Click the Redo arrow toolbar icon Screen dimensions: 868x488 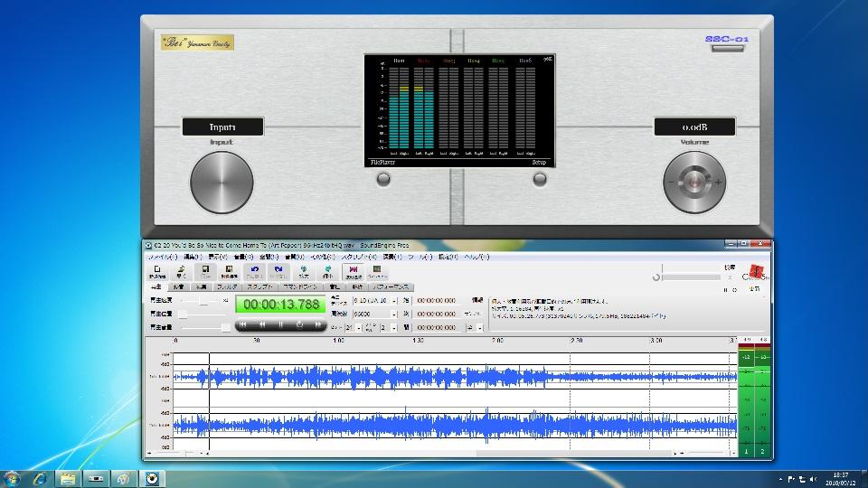coord(278,270)
